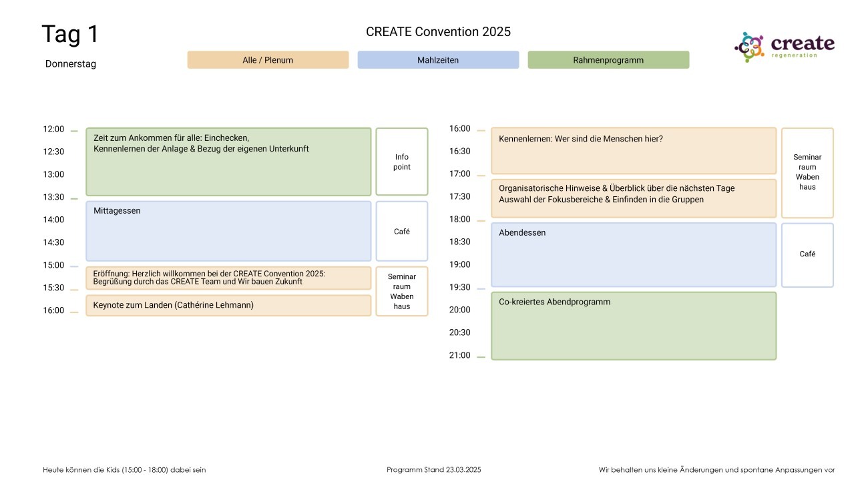Click the 12:30 time label
The width and height of the screenshot is (868, 488).
click(53, 152)
